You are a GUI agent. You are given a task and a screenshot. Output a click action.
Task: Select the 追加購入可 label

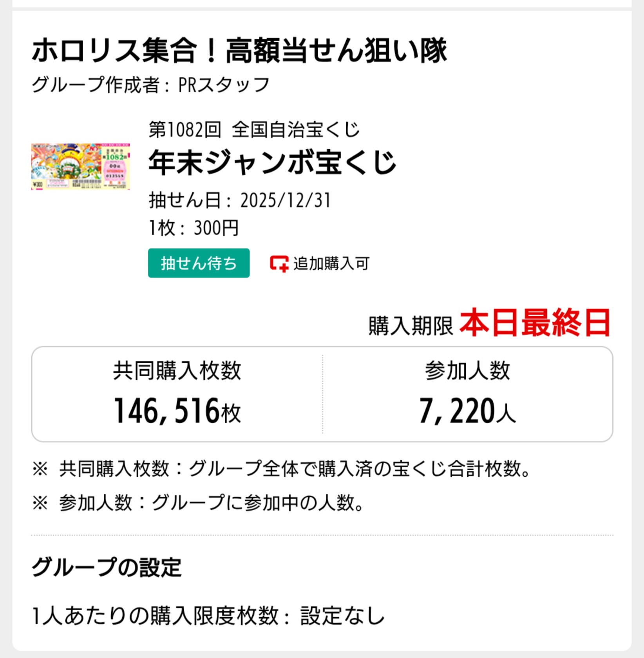(331, 264)
